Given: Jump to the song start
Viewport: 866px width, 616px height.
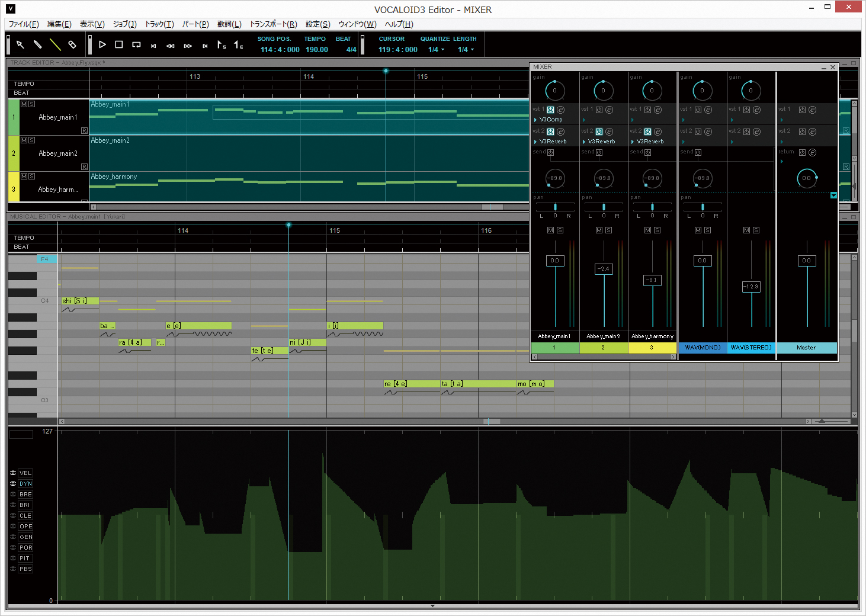Looking at the screenshot, I should (153, 46).
